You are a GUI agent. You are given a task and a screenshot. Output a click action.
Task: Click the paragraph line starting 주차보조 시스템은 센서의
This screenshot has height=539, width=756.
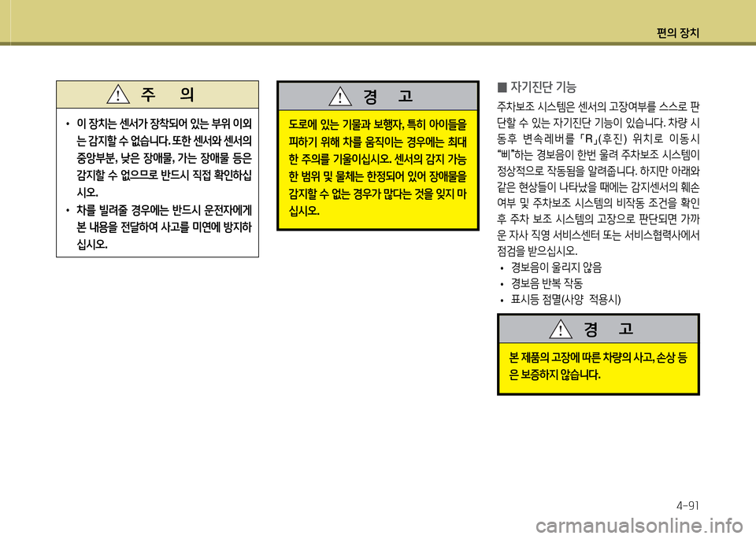pos(598,106)
